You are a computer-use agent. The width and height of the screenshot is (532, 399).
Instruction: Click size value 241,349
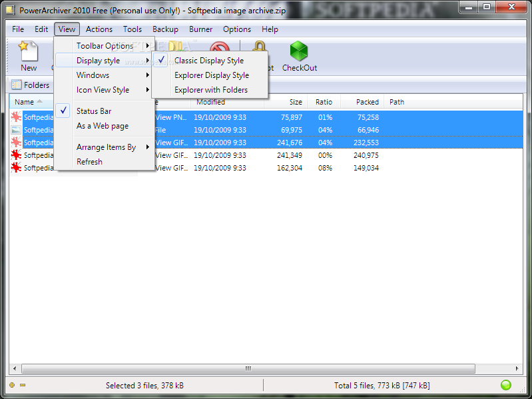[x=290, y=155]
